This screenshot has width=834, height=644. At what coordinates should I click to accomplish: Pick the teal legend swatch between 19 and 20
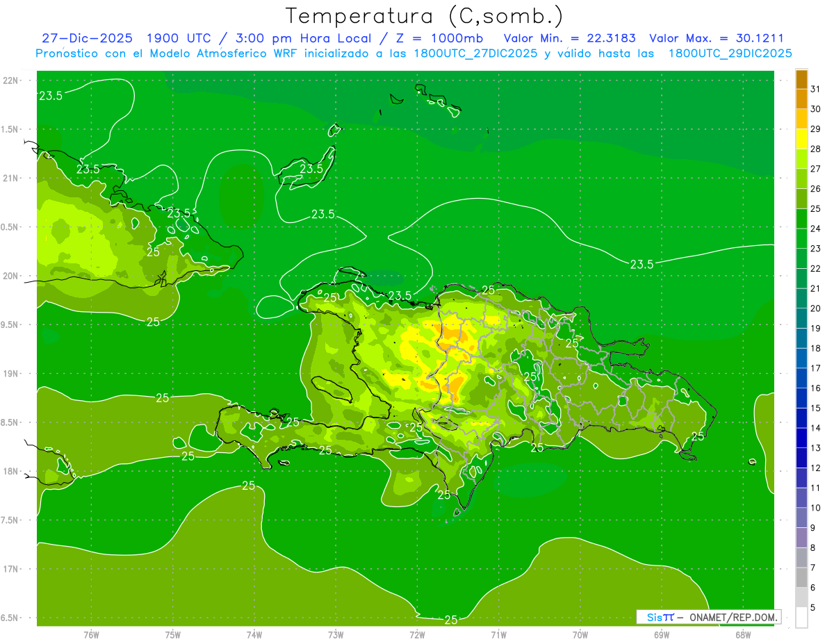[x=801, y=319]
